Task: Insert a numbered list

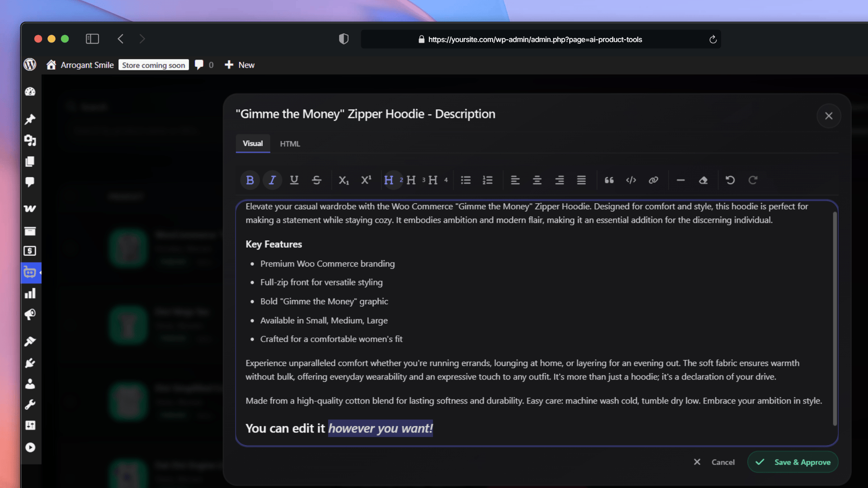Action: [x=487, y=180]
